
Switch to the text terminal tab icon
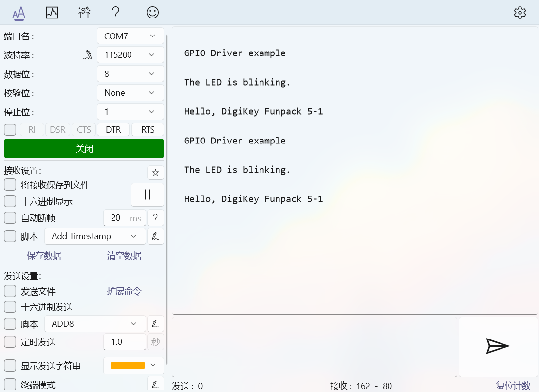pyautogui.click(x=19, y=13)
